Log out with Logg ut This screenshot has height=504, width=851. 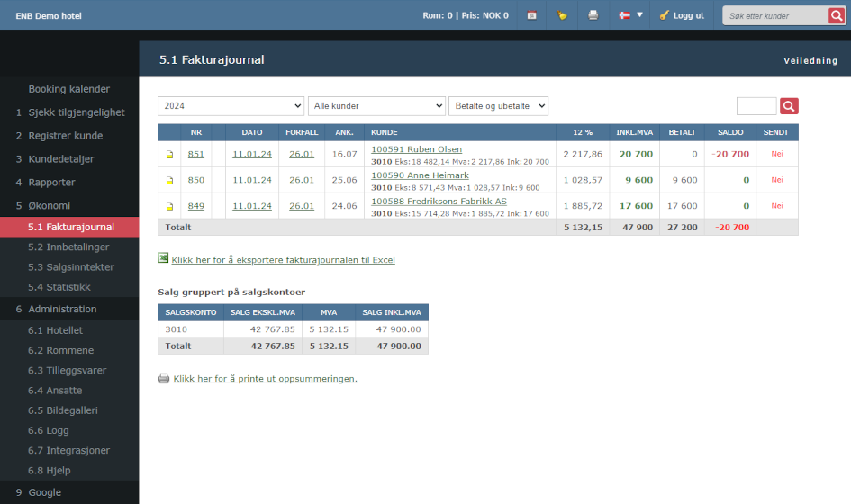[x=682, y=15]
